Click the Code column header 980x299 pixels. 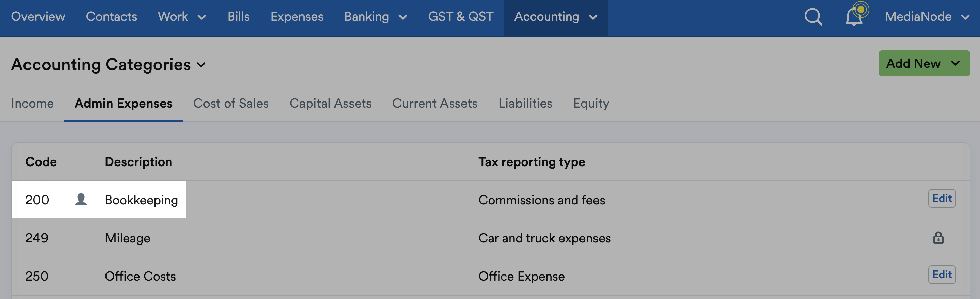41,161
